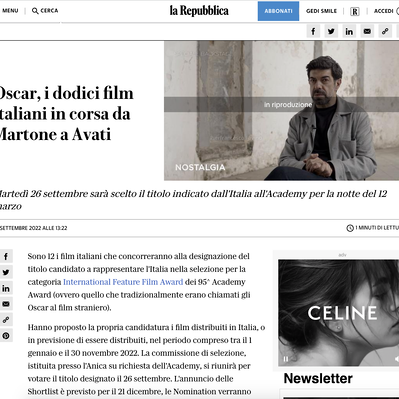Click the article date 'SETTEMBRE 2022 ALLE 13:22'
Screen dimensions: 399x399
tap(33, 228)
